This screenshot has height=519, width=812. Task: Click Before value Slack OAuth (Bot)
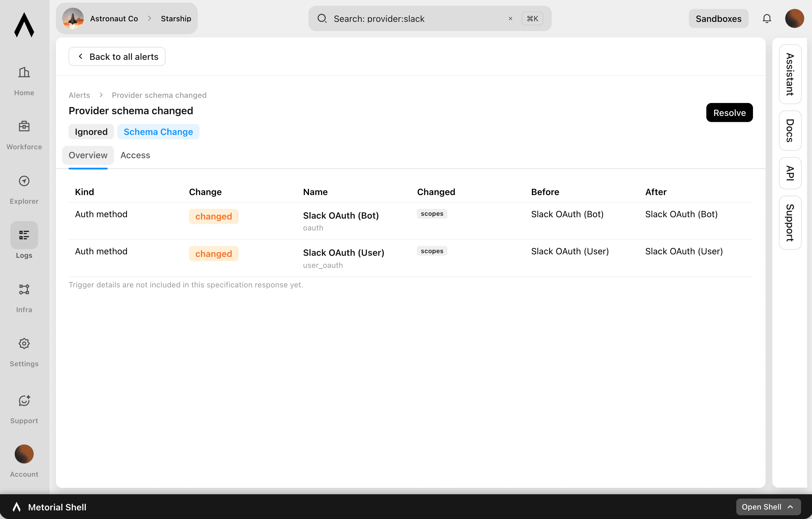[567, 214]
